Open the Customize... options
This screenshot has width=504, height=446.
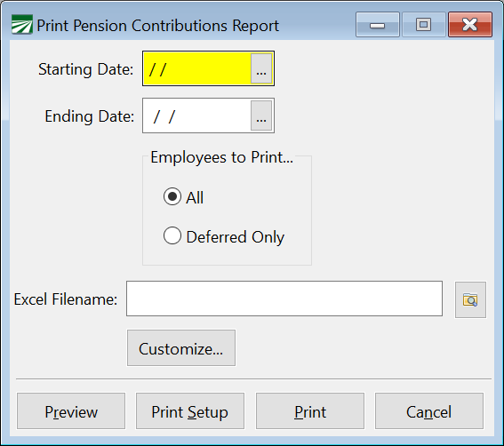181,348
